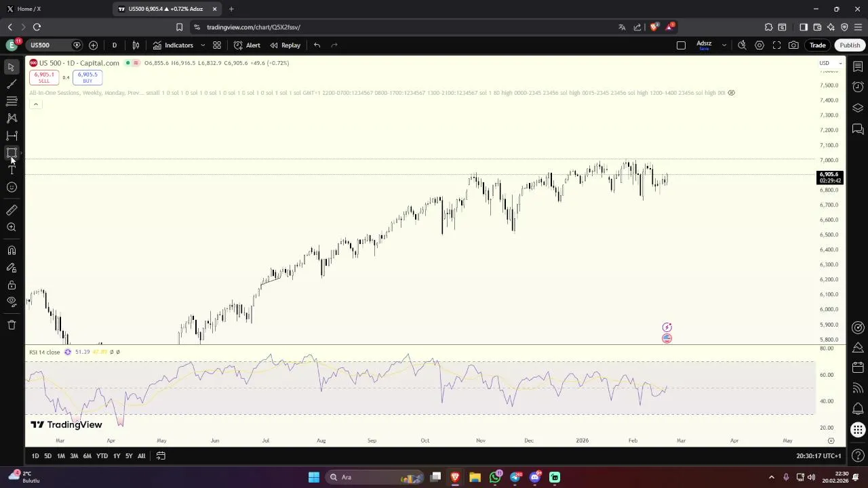Screen dimensions: 868x488
Task: Open the Fibonacci tools group
Action: pyautogui.click(x=12, y=101)
